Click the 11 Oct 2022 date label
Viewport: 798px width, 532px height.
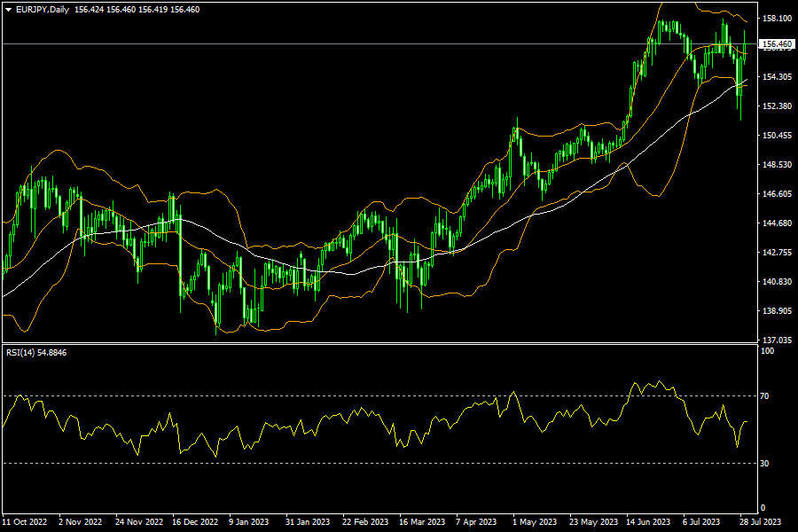tap(25, 522)
